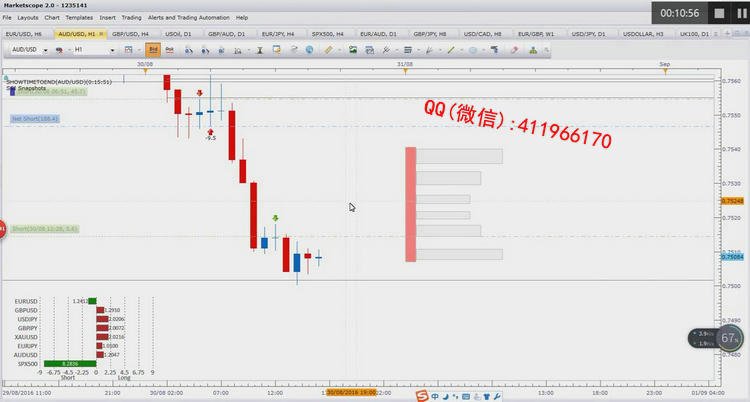Click the orange 31/08 date marker
The height and width of the screenshot is (402, 750).
(x=405, y=71)
